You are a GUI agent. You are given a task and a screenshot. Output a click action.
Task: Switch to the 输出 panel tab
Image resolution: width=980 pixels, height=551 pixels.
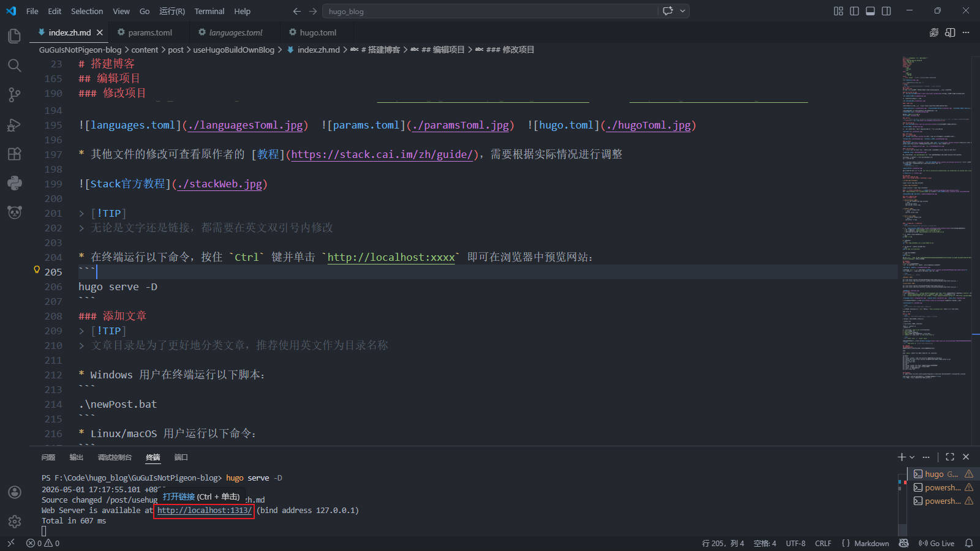[76, 457]
